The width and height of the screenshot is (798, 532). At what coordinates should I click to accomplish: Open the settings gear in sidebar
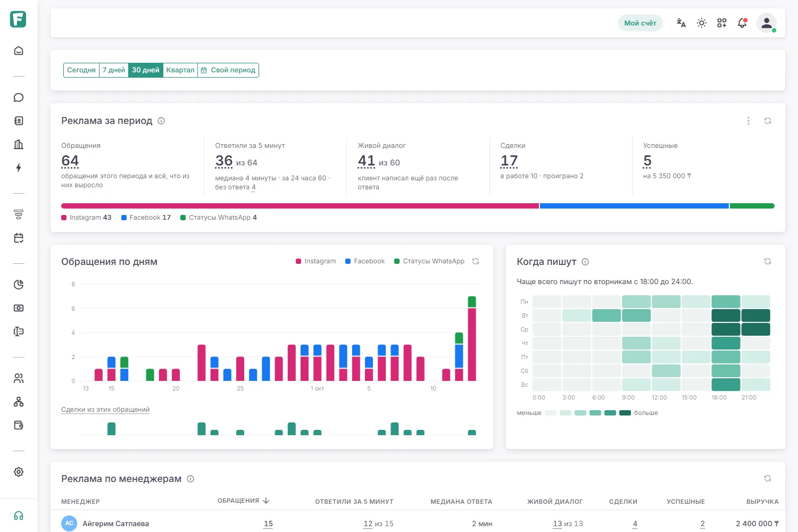pyautogui.click(x=19, y=472)
